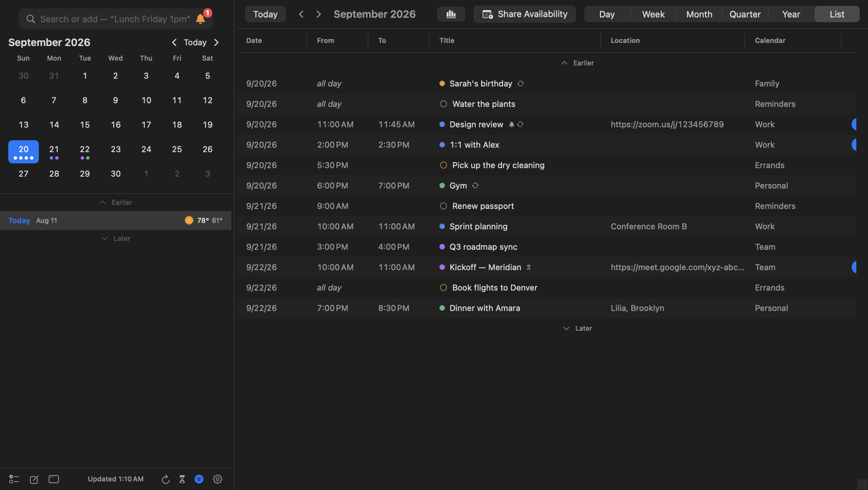The image size is (868, 490).
Task: Expand Earlier events in the list view
Action: (578, 63)
